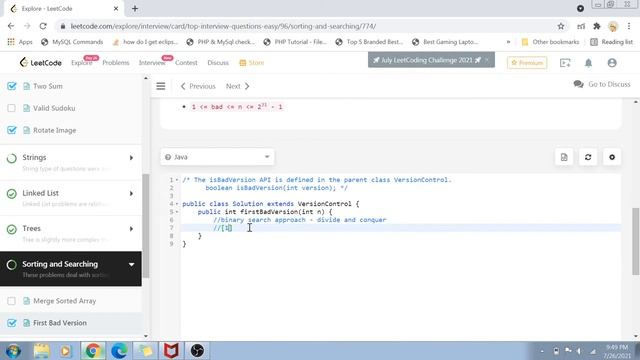Open the Windows Start button

tap(13, 351)
